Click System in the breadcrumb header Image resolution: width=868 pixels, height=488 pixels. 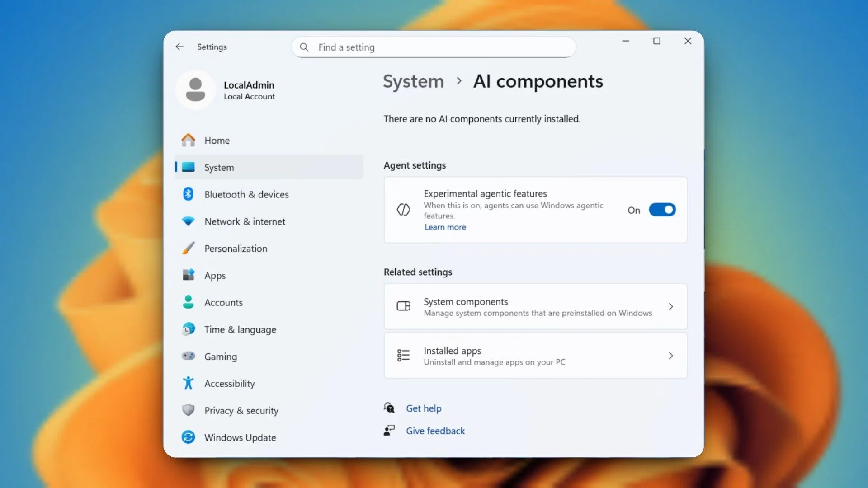pyautogui.click(x=413, y=82)
